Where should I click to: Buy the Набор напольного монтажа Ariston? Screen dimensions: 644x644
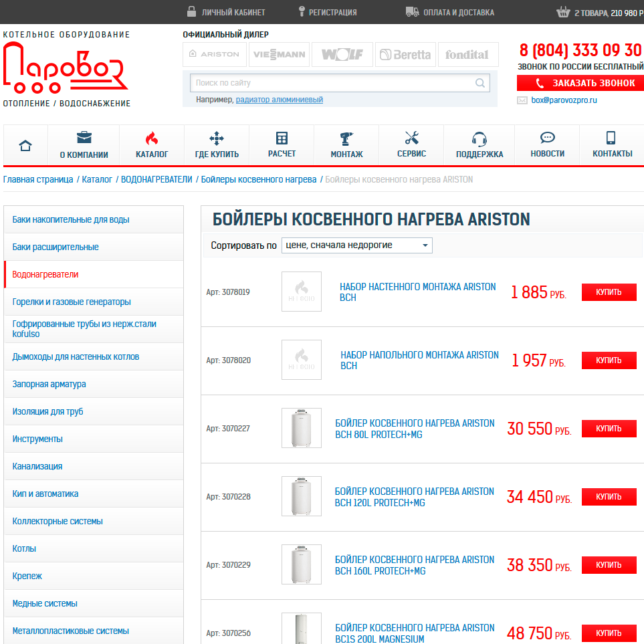[x=609, y=360]
